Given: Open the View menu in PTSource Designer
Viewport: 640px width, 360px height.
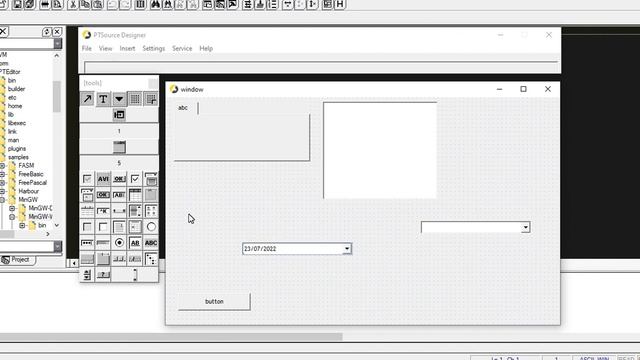Looking at the screenshot, I should coord(105,48).
